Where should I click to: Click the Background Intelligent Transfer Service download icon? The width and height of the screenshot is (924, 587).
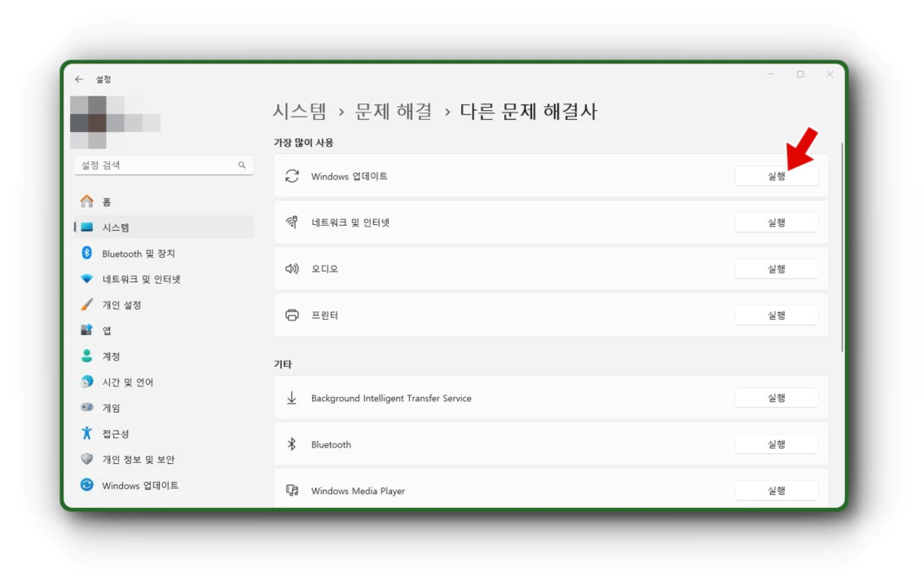(292, 399)
